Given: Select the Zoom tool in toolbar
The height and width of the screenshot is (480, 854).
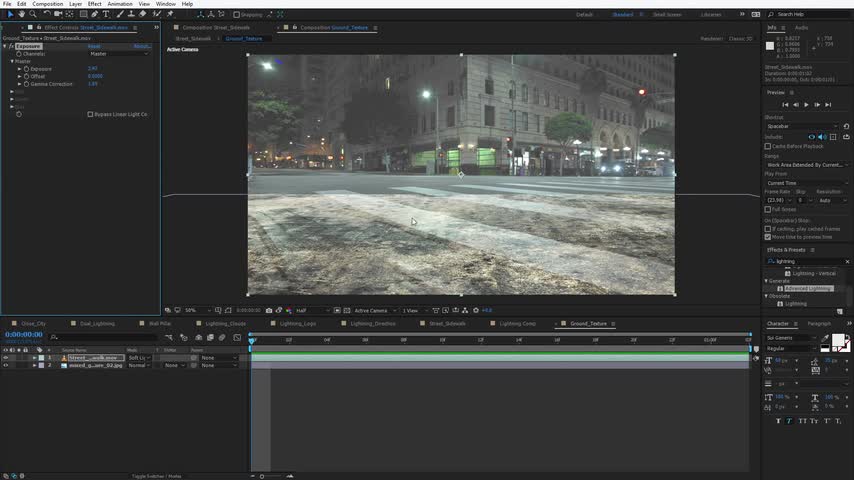Looking at the screenshot, I should [x=32, y=14].
